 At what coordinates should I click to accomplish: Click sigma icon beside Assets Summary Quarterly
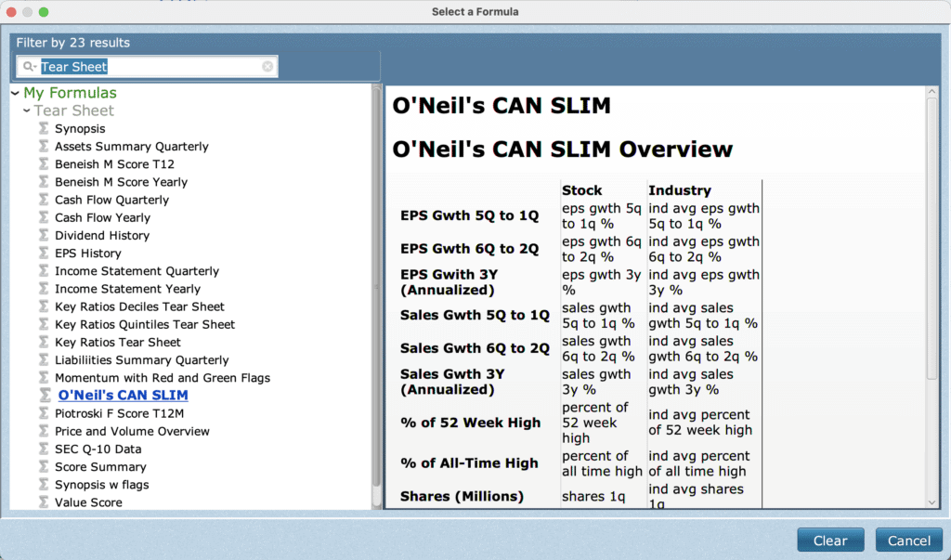tap(44, 146)
